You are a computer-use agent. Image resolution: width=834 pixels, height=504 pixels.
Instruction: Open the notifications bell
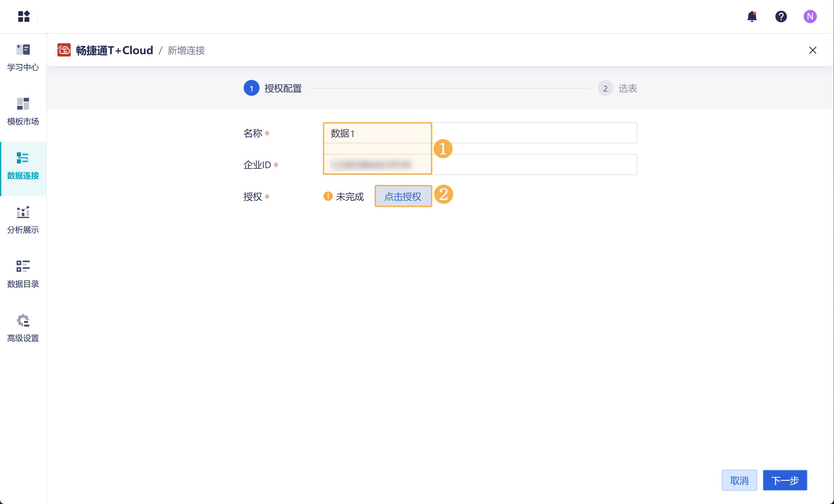pos(752,16)
